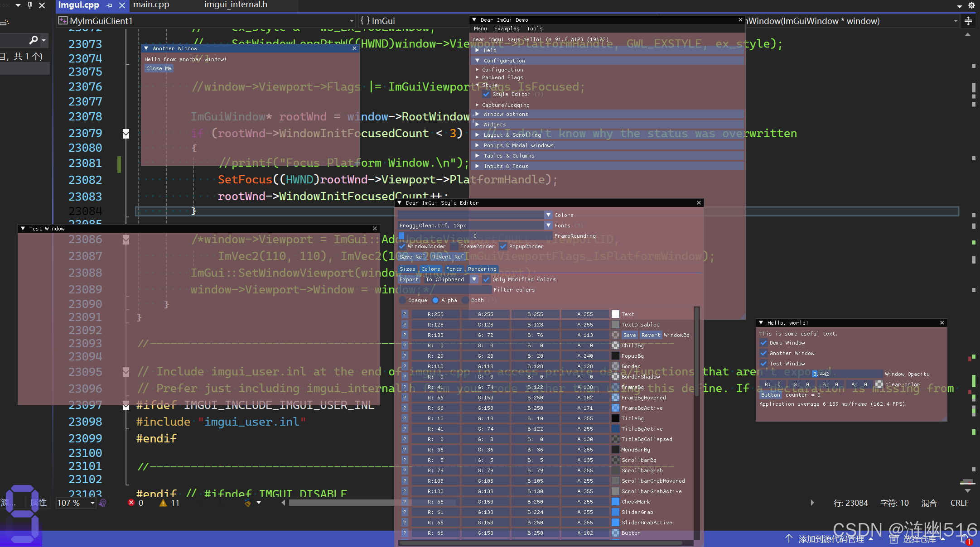Select the Opaque radio button
This screenshot has height=547, width=980.
click(402, 300)
